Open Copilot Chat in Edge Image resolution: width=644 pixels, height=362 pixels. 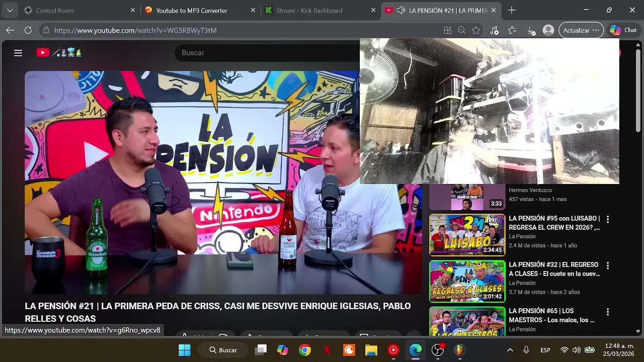click(623, 30)
